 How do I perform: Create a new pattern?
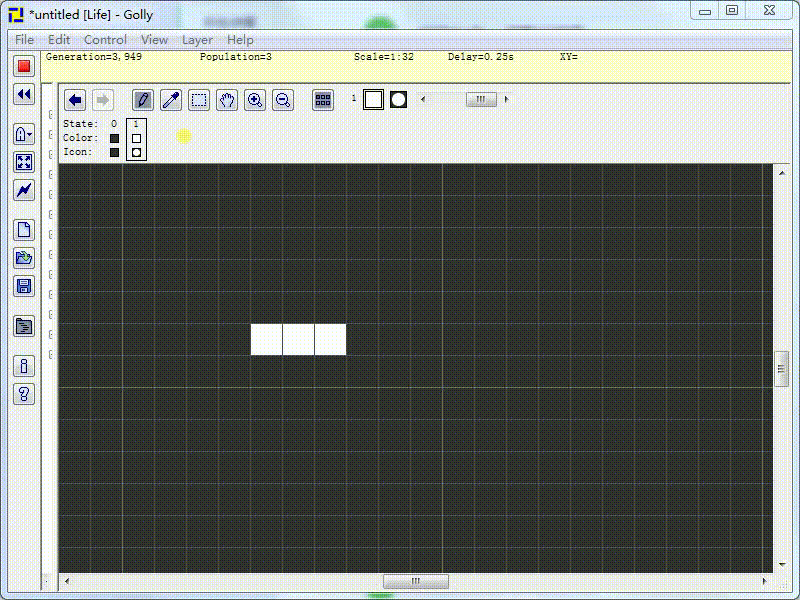pos(24,230)
